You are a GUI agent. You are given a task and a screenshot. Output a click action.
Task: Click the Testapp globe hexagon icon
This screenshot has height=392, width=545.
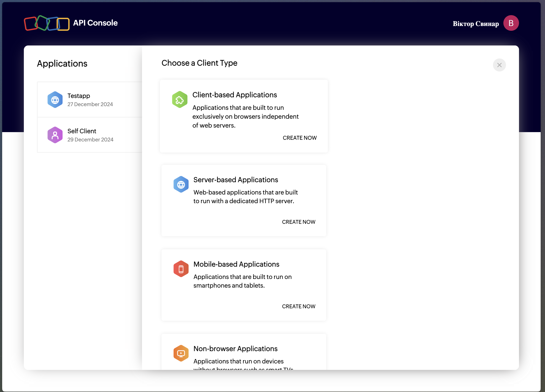click(x=55, y=100)
